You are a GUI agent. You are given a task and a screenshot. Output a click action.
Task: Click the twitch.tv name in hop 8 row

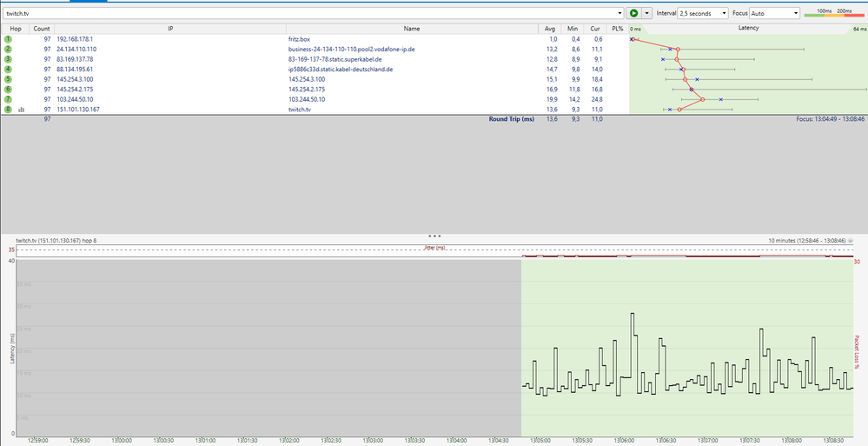coord(300,110)
